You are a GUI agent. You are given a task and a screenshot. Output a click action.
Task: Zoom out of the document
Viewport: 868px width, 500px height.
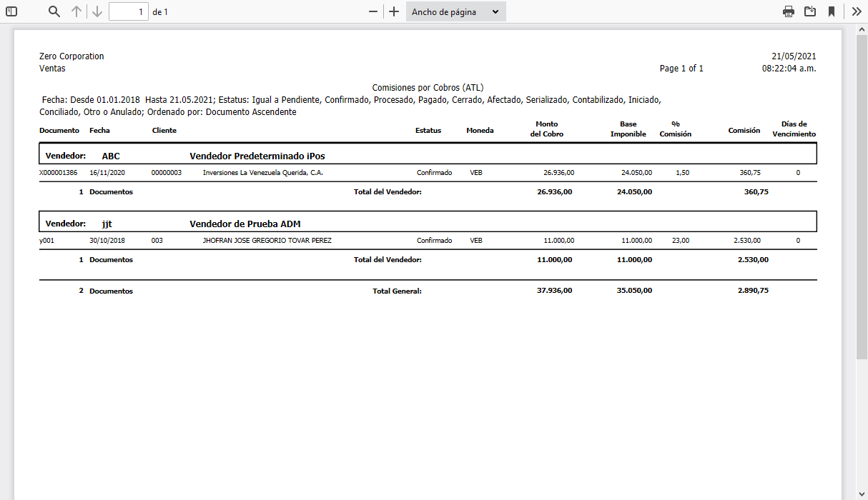pyautogui.click(x=373, y=11)
